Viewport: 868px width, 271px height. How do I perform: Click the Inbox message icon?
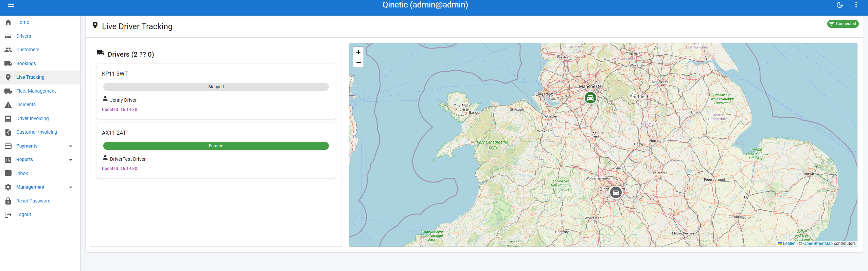point(8,173)
